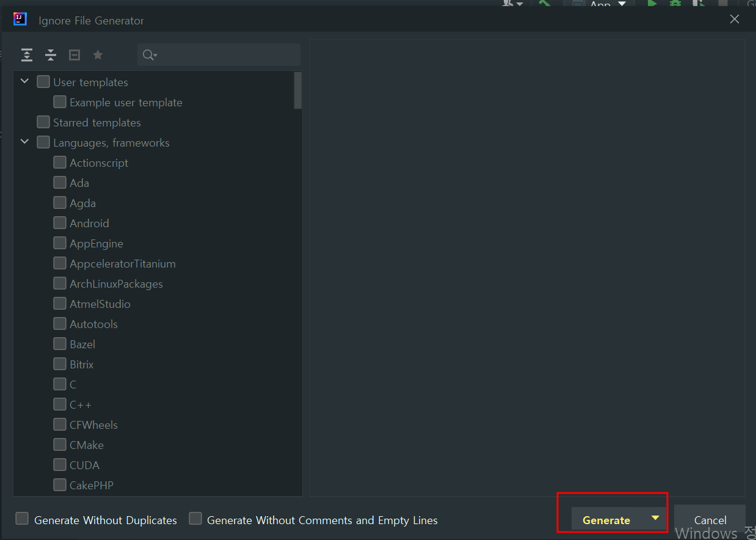The image size is (756, 540).
Task: Tick the Android template checkbox
Action: coord(60,223)
